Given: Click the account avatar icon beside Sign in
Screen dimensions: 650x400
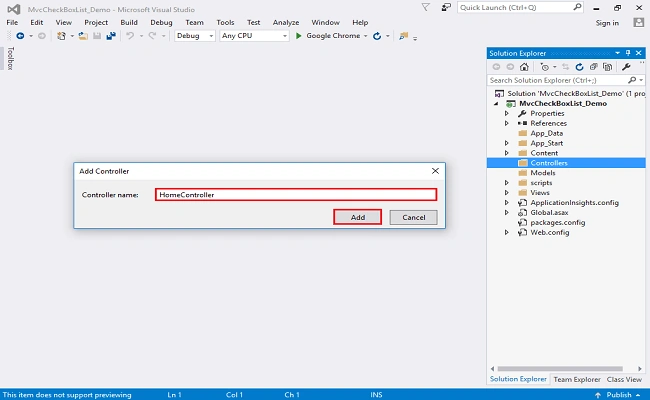Looking at the screenshot, I should coord(638,22).
